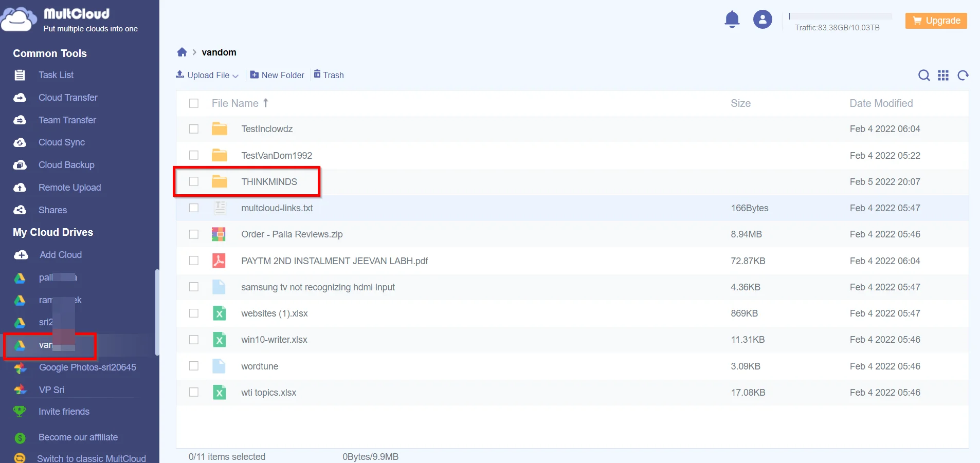
Task: Click the Remote Upload icon
Action: pos(20,188)
